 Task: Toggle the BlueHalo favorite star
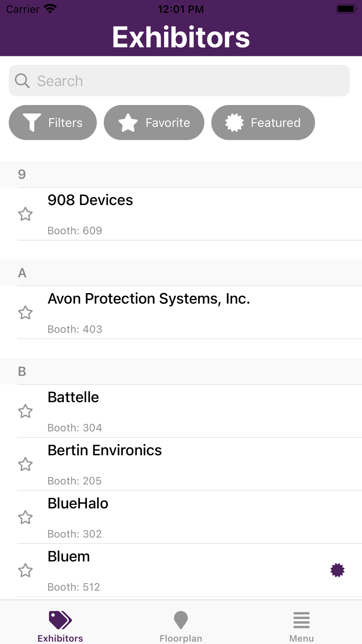25,517
